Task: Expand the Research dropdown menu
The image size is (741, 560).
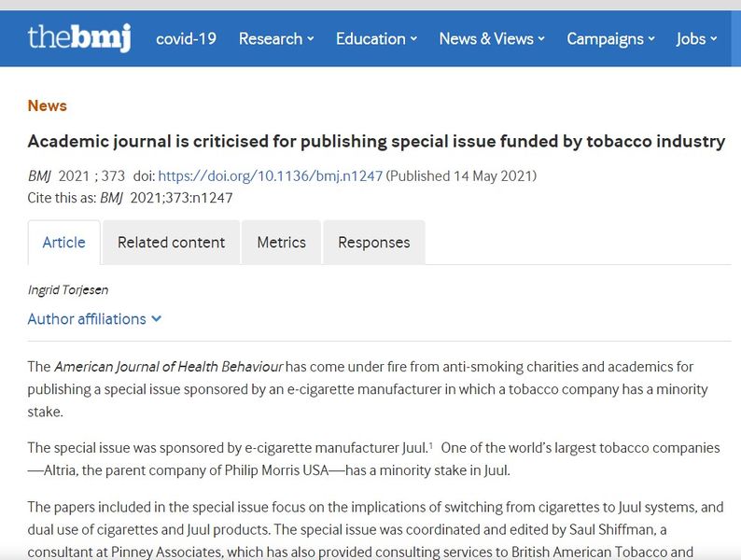Action: (x=276, y=39)
